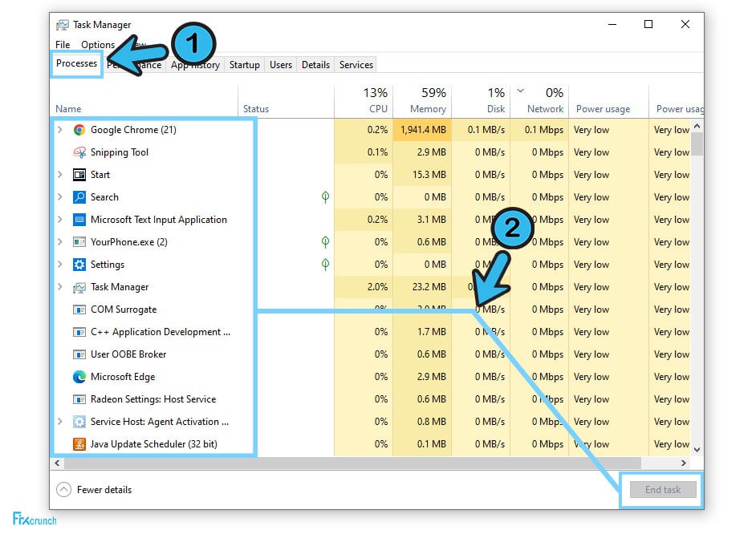This screenshot has height=534, width=756.
Task: Click the Task Manager title bar icon
Action: point(63,25)
